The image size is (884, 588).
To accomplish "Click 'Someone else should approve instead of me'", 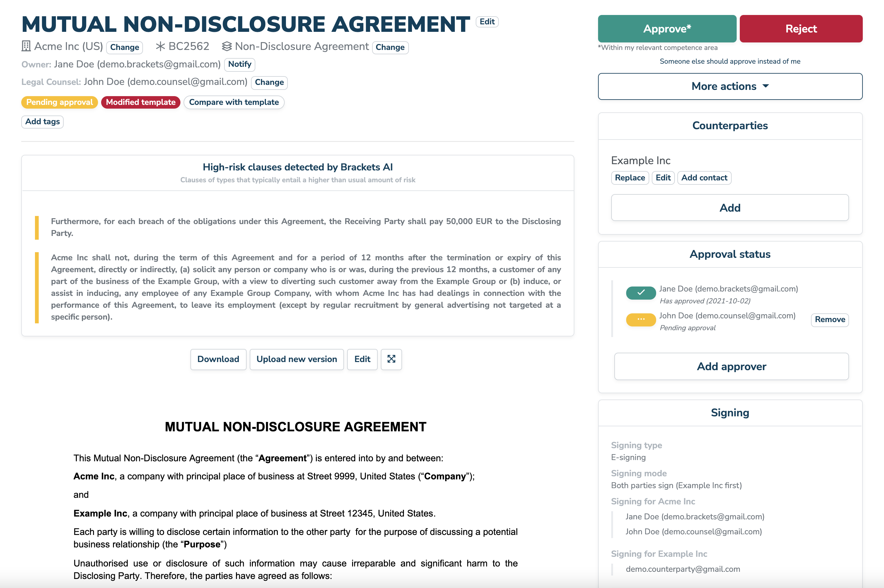I will click(x=729, y=61).
